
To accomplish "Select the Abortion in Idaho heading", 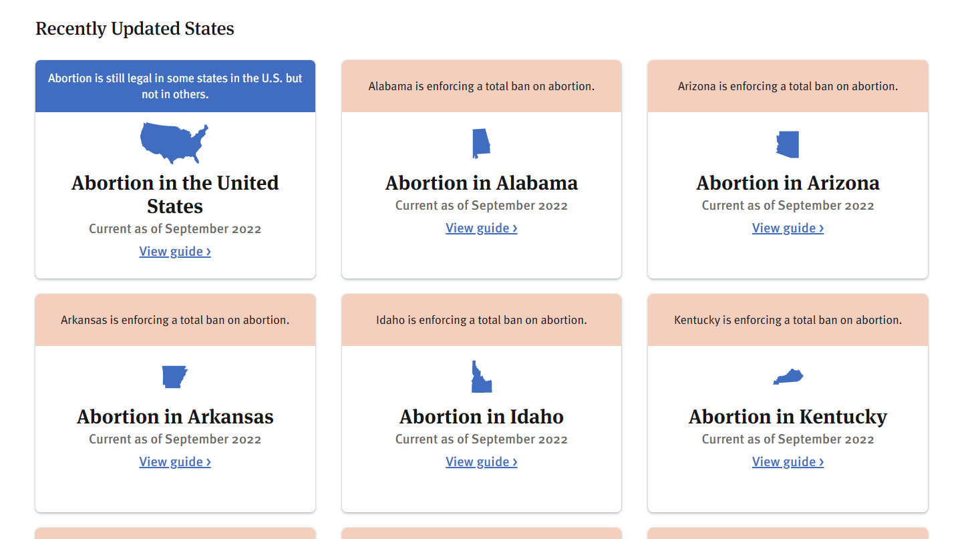I will coord(481,416).
